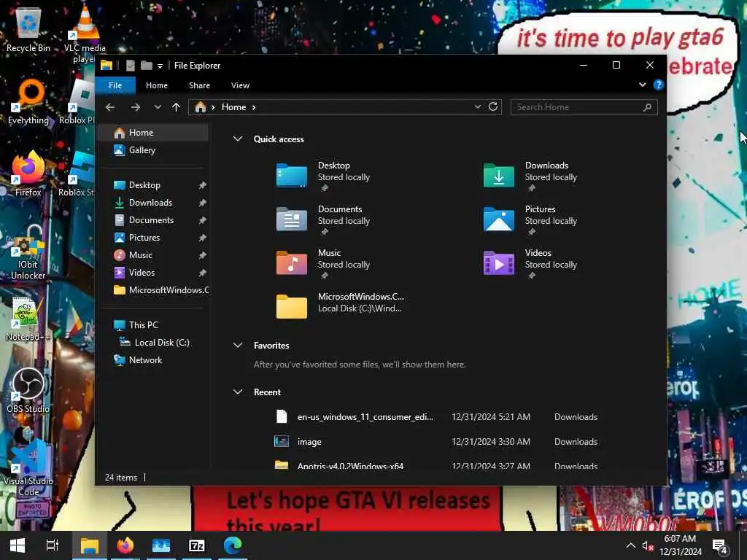Launch Everything desktop shortcut
Viewport: 747px width, 560px height.
pyautogui.click(x=28, y=102)
